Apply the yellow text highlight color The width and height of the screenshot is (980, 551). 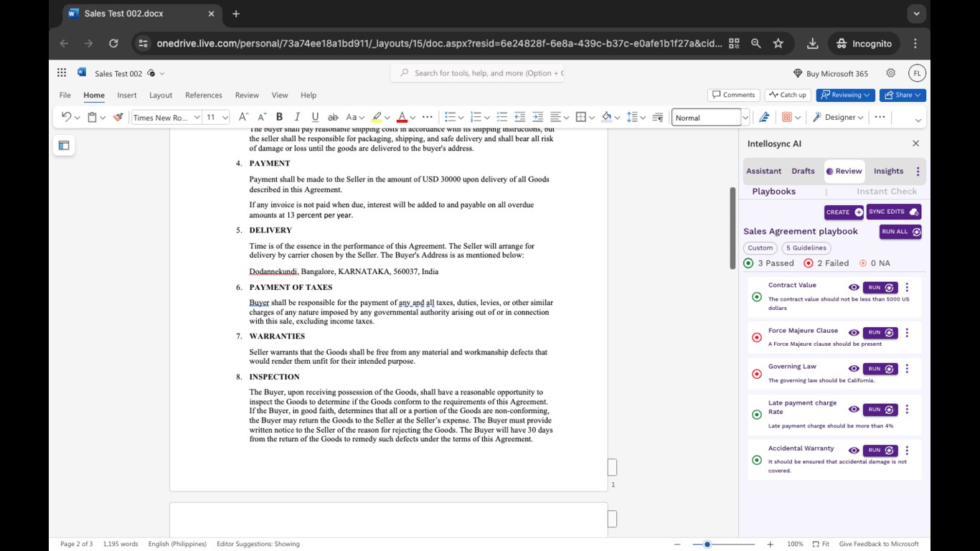coord(377,117)
